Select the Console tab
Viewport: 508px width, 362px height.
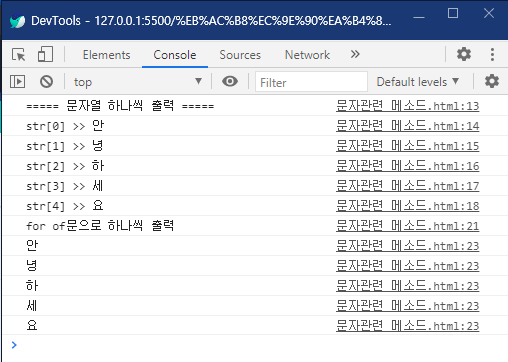175,55
